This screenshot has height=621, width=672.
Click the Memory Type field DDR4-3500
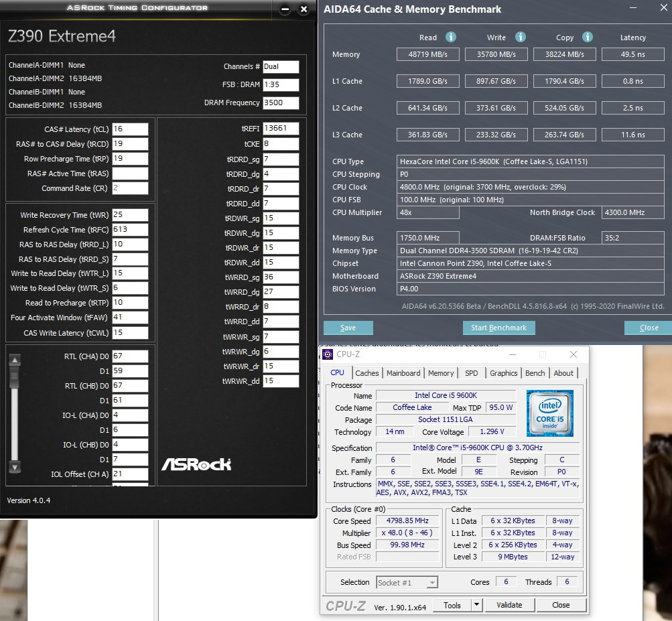click(530, 251)
